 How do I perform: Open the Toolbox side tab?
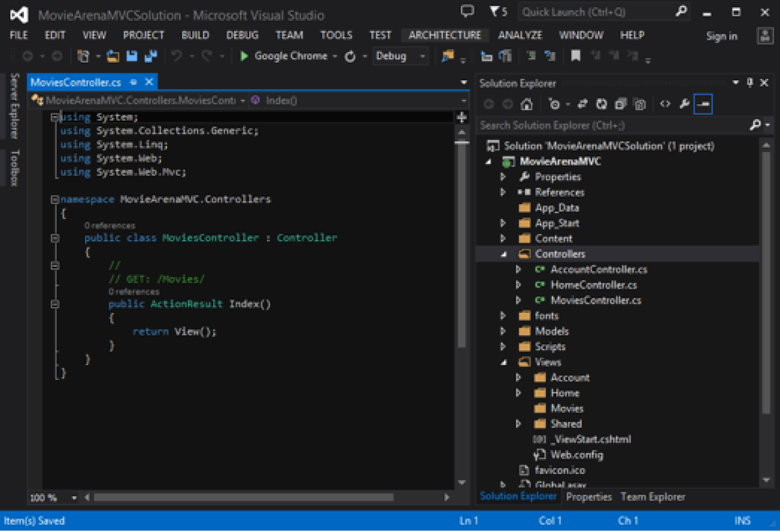tap(14, 168)
